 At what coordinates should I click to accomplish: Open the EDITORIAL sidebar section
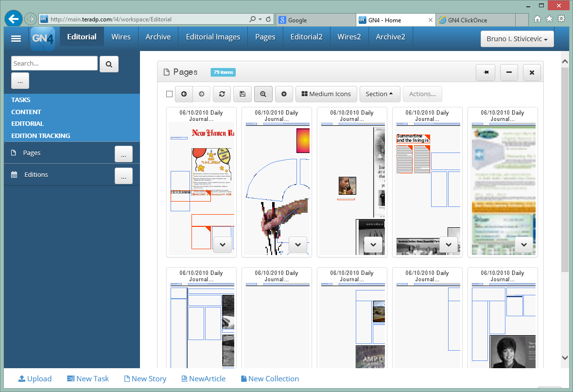[27, 123]
